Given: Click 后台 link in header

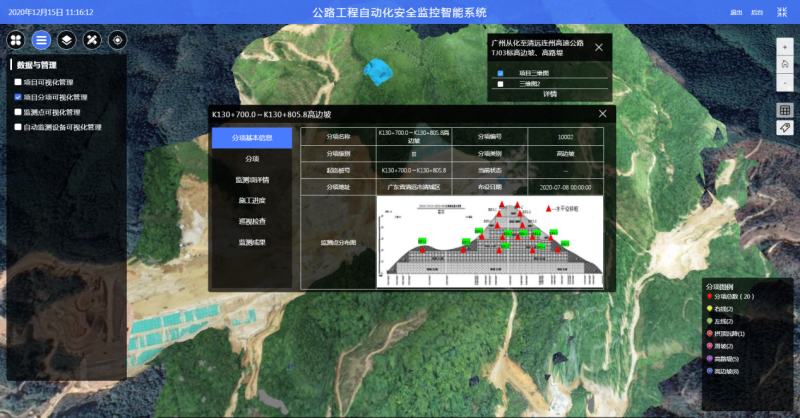Looking at the screenshot, I should [x=756, y=12].
